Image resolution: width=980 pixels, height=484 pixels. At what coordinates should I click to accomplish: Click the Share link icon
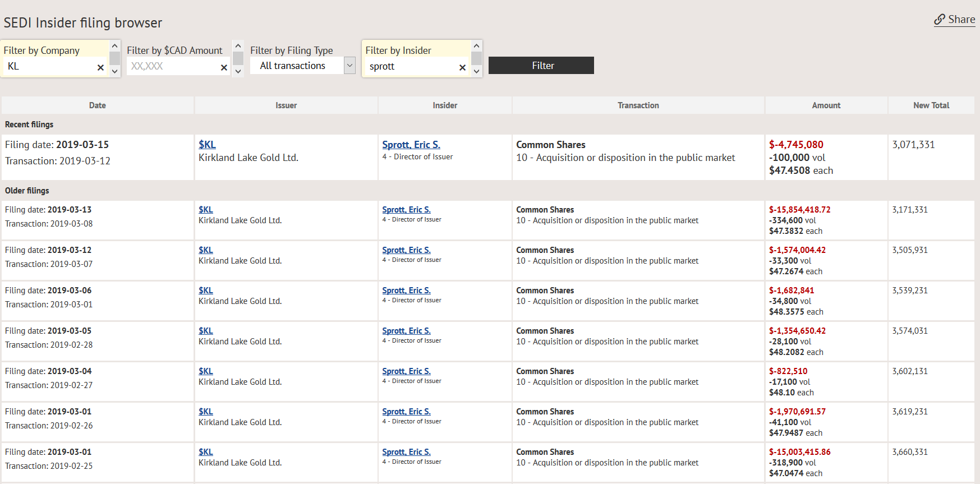939,20
